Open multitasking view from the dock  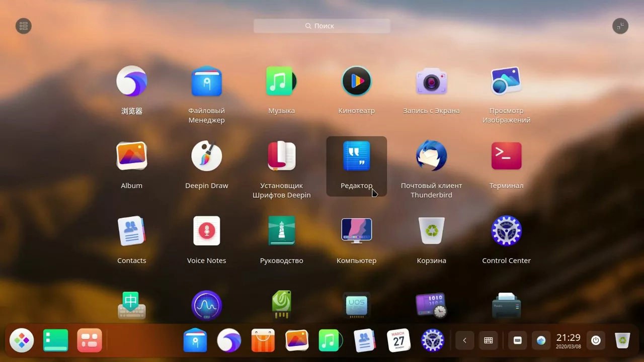point(90,340)
